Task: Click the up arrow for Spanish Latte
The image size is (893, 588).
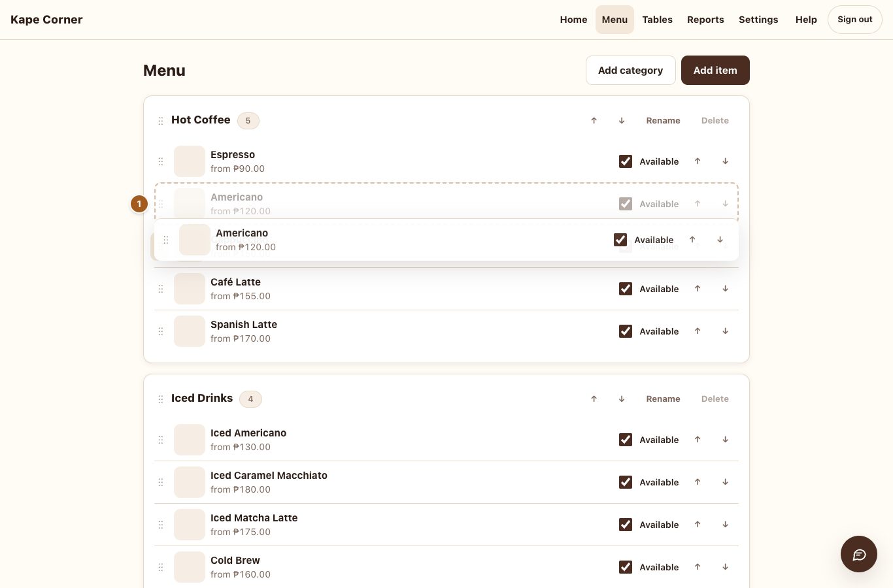Action: coord(698,331)
